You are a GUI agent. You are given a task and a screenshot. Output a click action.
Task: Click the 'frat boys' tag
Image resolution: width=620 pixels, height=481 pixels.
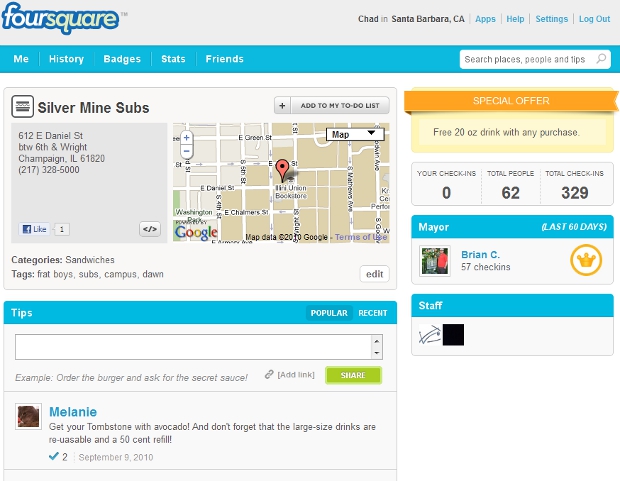[x=55, y=274]
